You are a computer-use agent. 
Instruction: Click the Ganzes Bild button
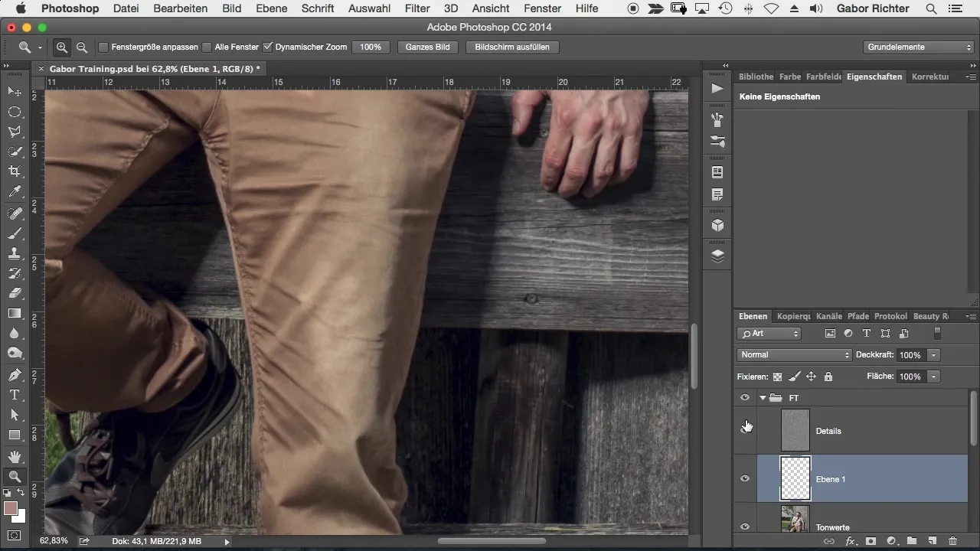coord(428,47)
